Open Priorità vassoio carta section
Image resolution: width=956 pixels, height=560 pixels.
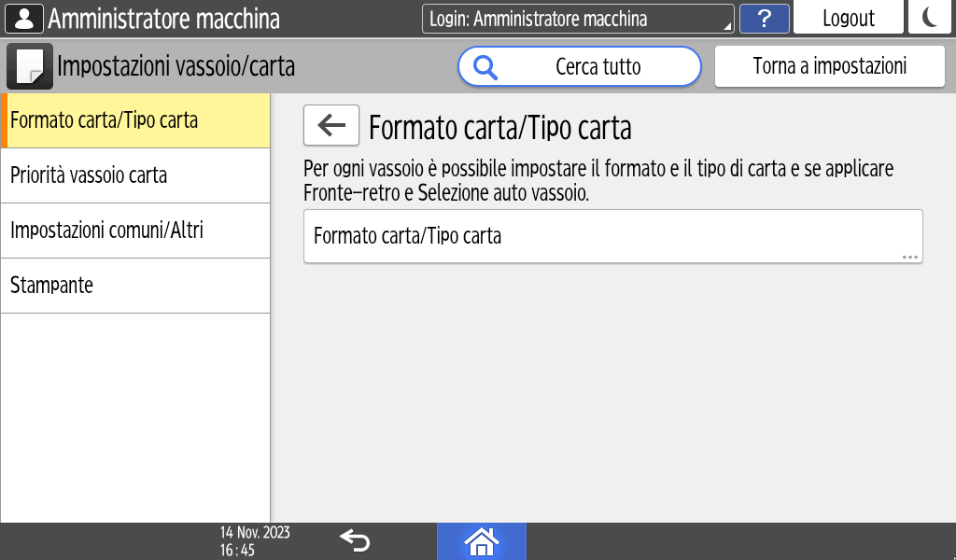tap(136, 175)
